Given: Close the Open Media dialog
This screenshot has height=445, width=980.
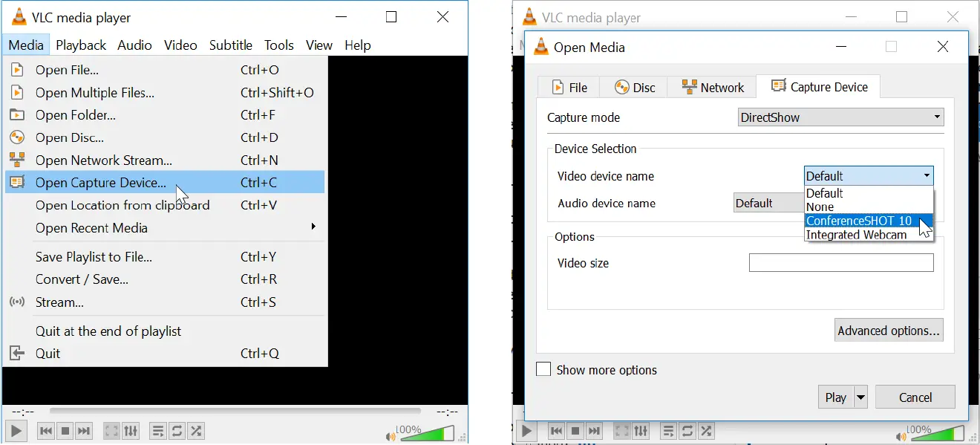Looking at the screenshot, I should [x=943, y=47].
